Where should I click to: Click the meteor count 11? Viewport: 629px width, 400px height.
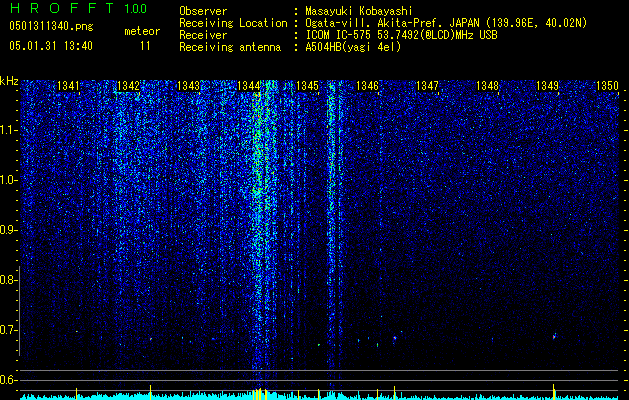click(145, 46)
